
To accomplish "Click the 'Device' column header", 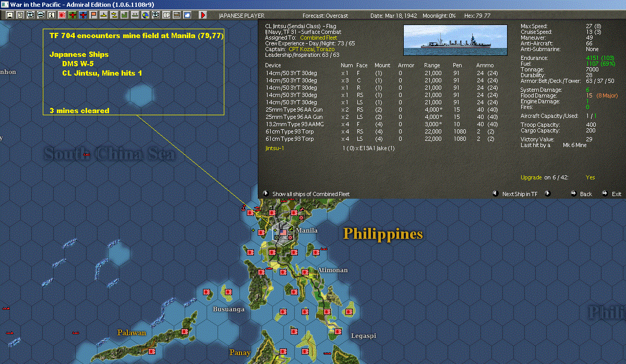I will coord(273,65).
